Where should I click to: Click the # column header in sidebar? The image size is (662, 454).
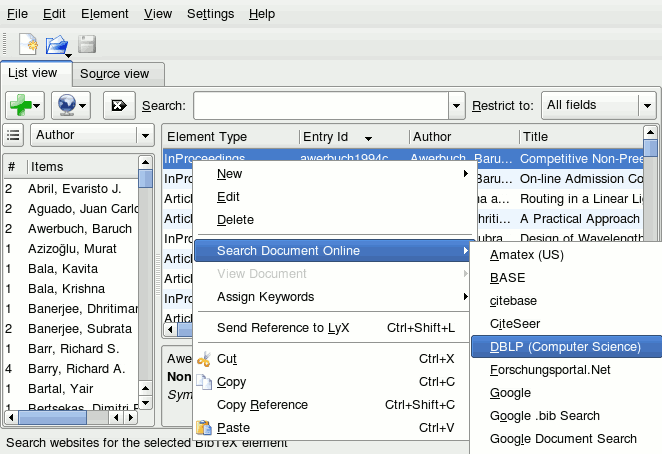[15, 167]
